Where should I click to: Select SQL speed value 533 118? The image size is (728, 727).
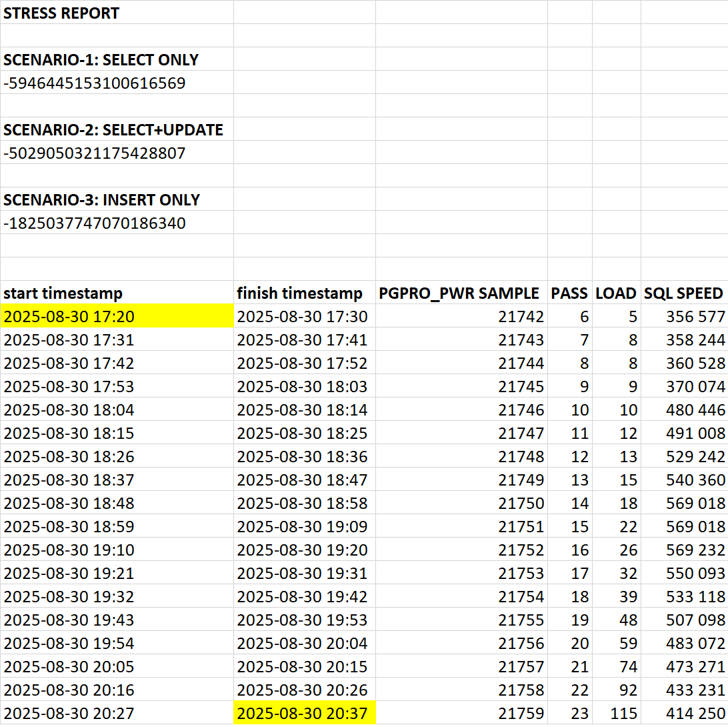click(x=685, y=596)
